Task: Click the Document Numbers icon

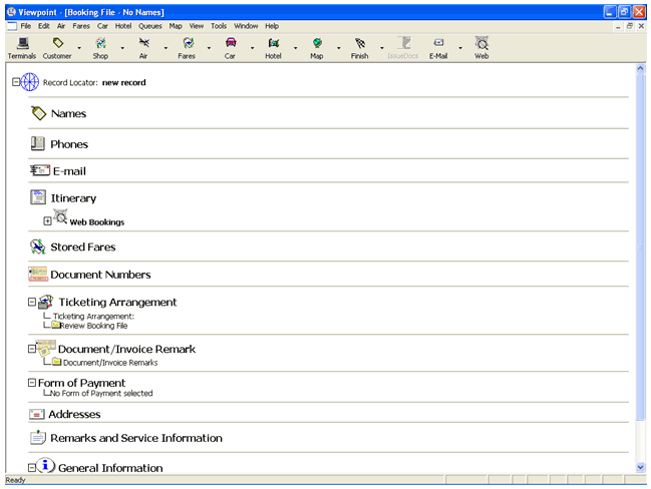Action: (x=38, y=274)
